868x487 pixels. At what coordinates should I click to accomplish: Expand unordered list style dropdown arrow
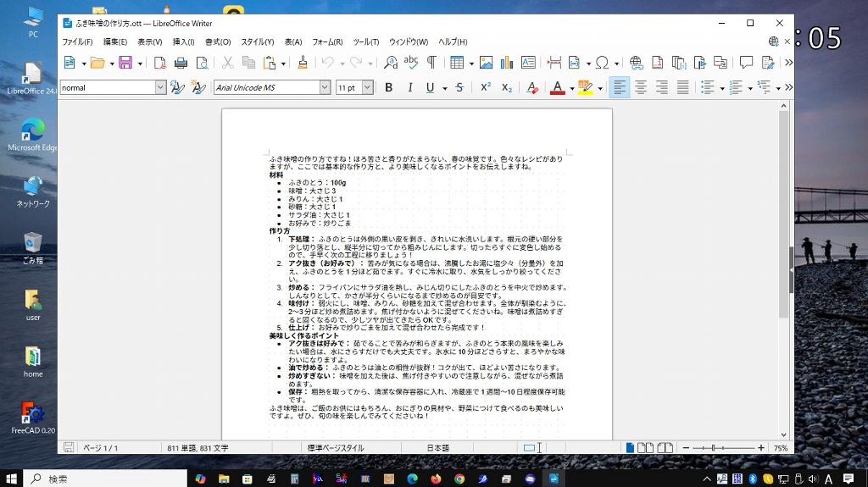coord(722,88)
